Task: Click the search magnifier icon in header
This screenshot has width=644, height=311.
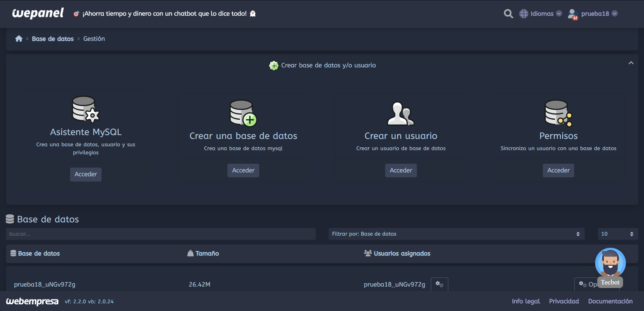Action: [508, 14]
